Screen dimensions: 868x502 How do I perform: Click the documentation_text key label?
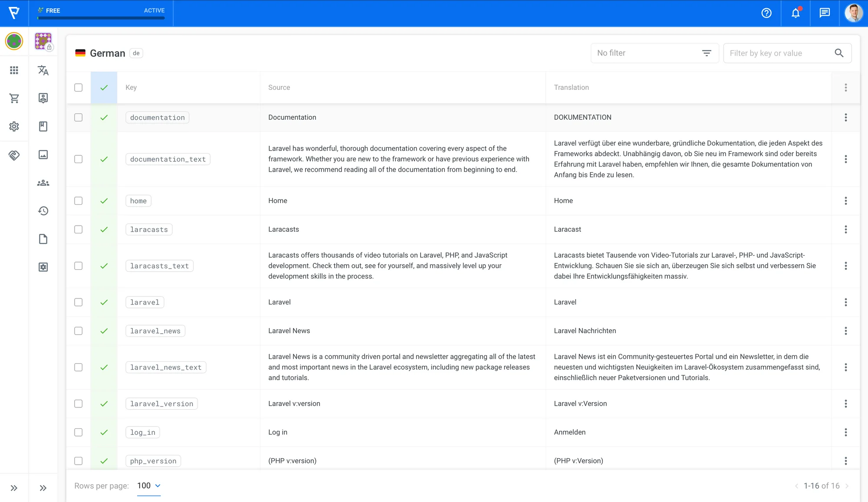click(x=168, y=159)
